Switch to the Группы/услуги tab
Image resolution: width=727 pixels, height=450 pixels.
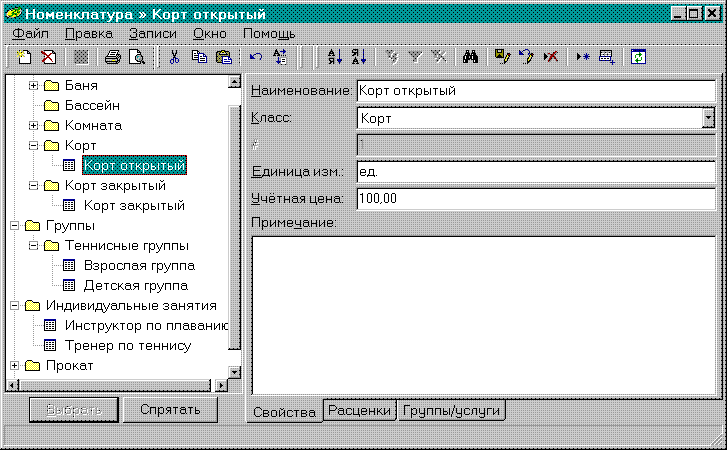pyautogui.click(x=451, y=411)
